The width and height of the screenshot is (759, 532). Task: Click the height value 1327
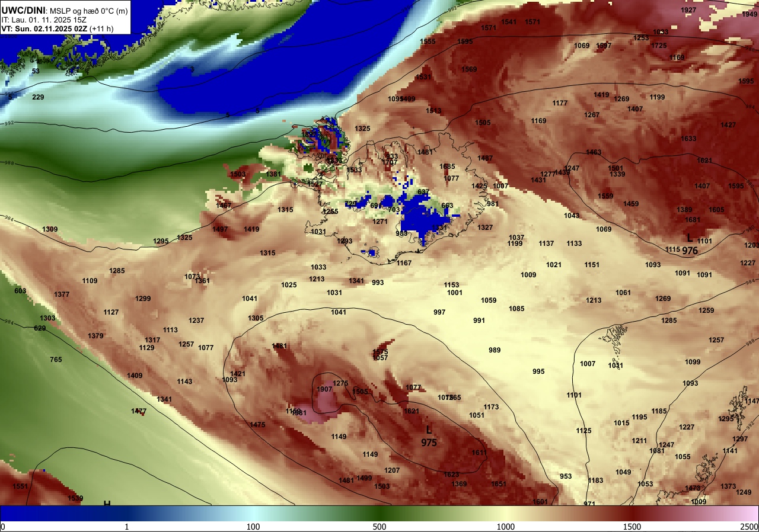coord(485,227)
